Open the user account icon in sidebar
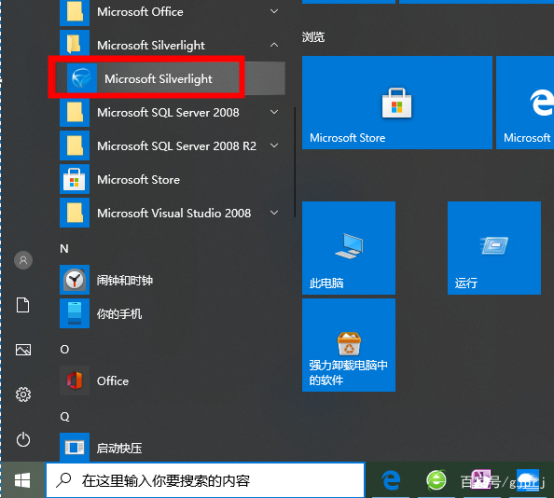The height and width of the screenshot is (498, 554). (x=23, y=260)
